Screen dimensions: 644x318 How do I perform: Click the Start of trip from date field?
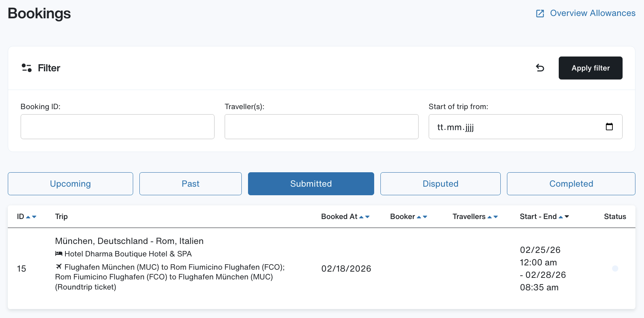click(525, 127)
